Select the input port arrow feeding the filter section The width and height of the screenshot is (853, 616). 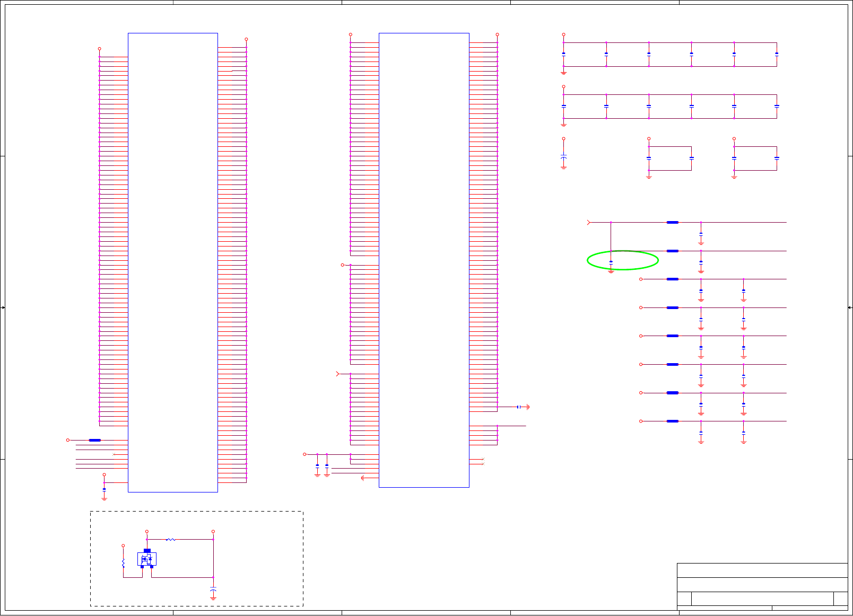pyautogui.click(x=589, y=222)
